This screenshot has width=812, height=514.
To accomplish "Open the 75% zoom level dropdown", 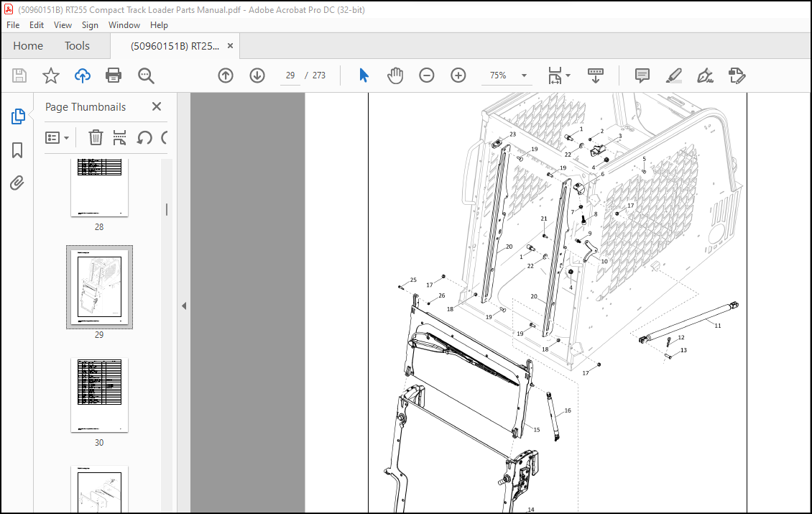I will tap(509, 75).
